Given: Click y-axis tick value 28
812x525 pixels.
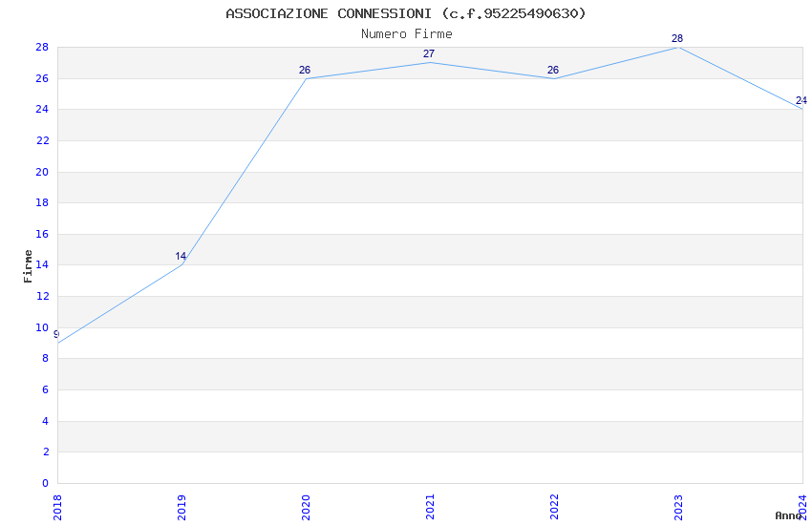Looking at the screenshot, I should pyautogui.click(x=42, y=47).
